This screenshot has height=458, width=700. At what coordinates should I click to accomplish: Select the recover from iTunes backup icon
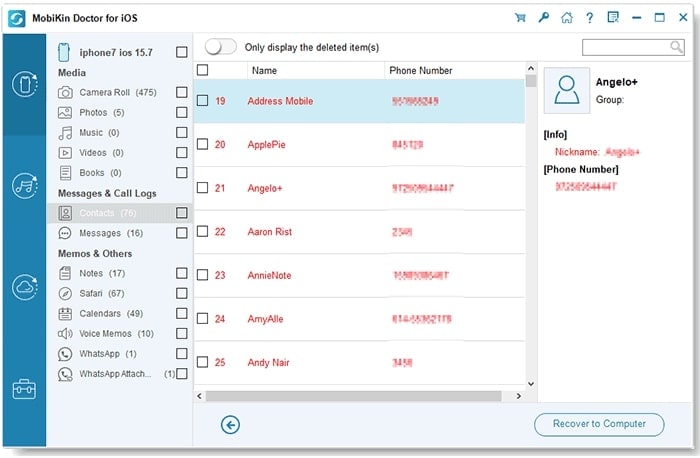25,185
